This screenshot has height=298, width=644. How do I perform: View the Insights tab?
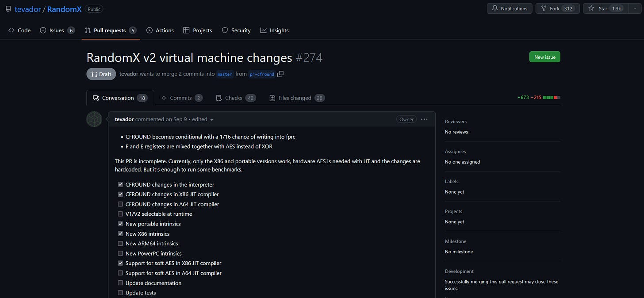[x=274, y=31]
